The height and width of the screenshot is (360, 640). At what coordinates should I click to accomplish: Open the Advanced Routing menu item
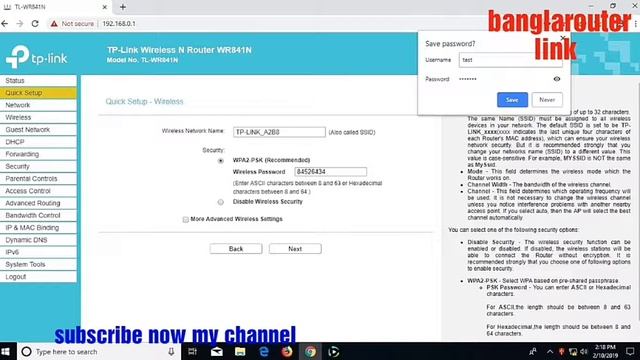(38, 203)
